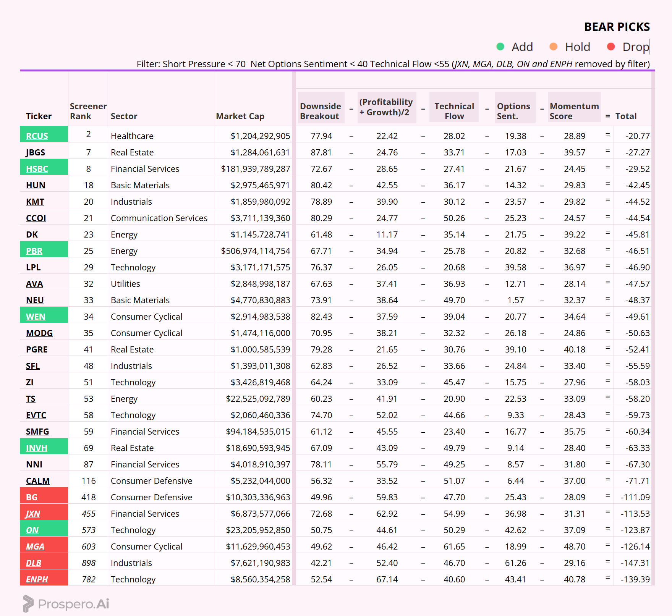Click the ENPH ticker link
Viewport: 672px width, 616px height.
[37, 579]
